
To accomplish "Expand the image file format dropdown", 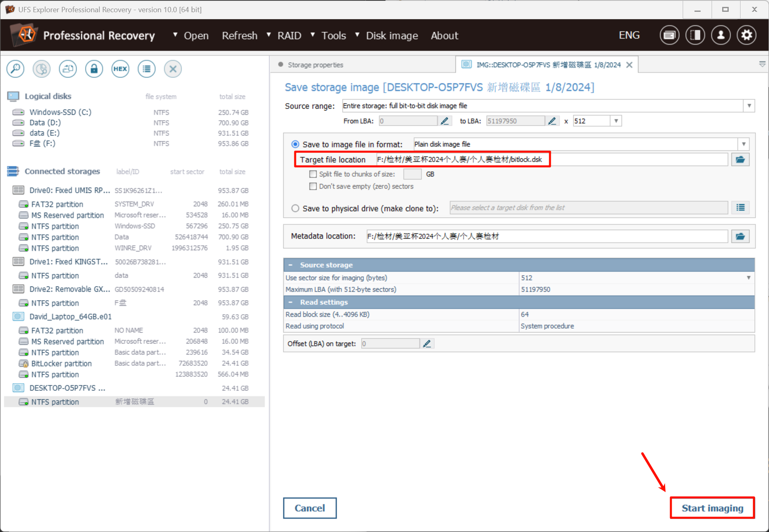I will 743,144.
